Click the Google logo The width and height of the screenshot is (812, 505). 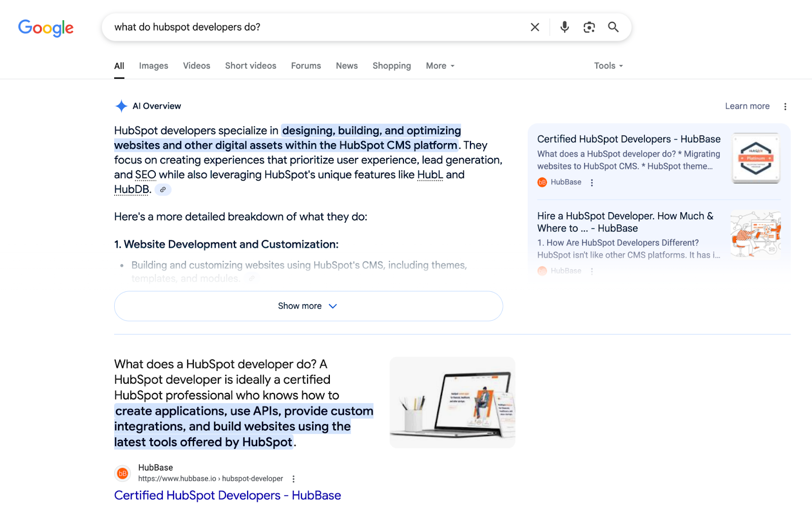tap(46, 28)
